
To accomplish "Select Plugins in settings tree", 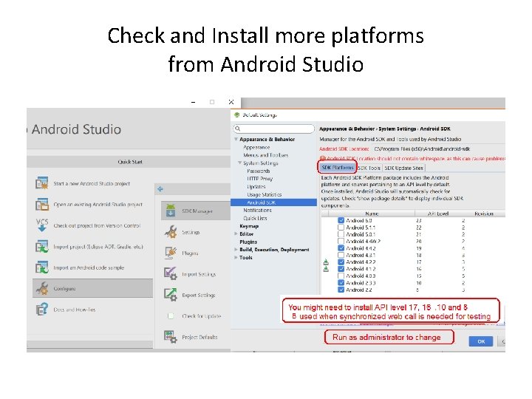I will coord(248,242).
